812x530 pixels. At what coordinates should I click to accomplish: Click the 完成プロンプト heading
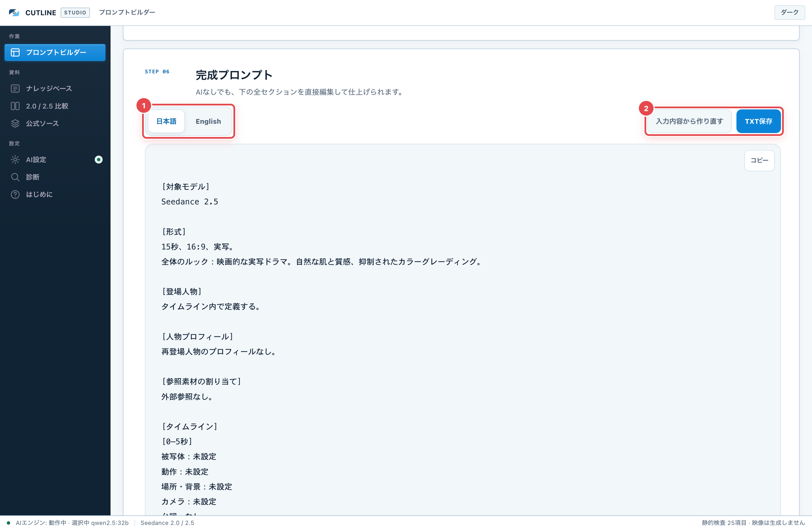click(x=234, y=75)
